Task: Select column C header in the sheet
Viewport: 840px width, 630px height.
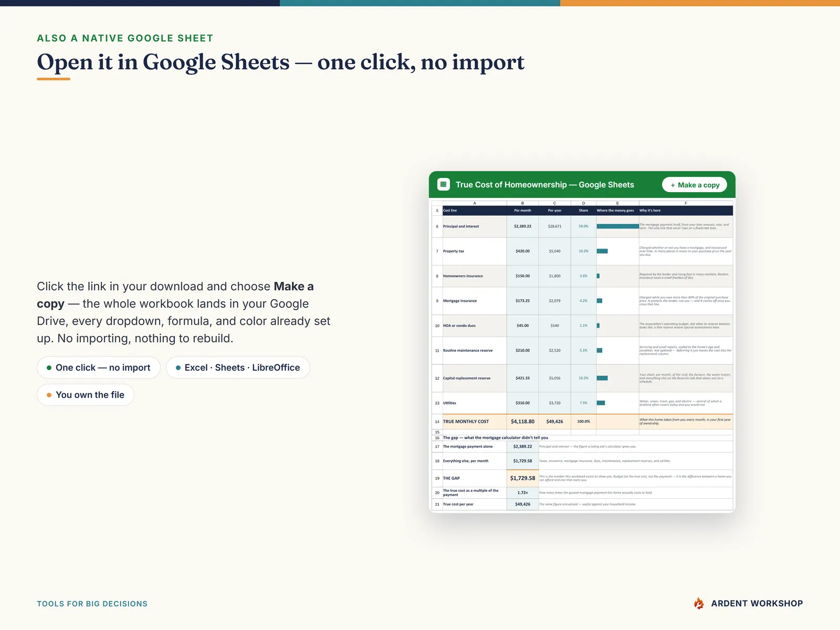Action: 554,203
